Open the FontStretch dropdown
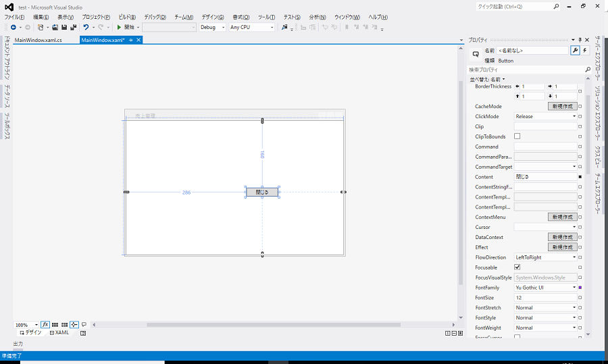 pyautogui.click(x=546, y=308)
